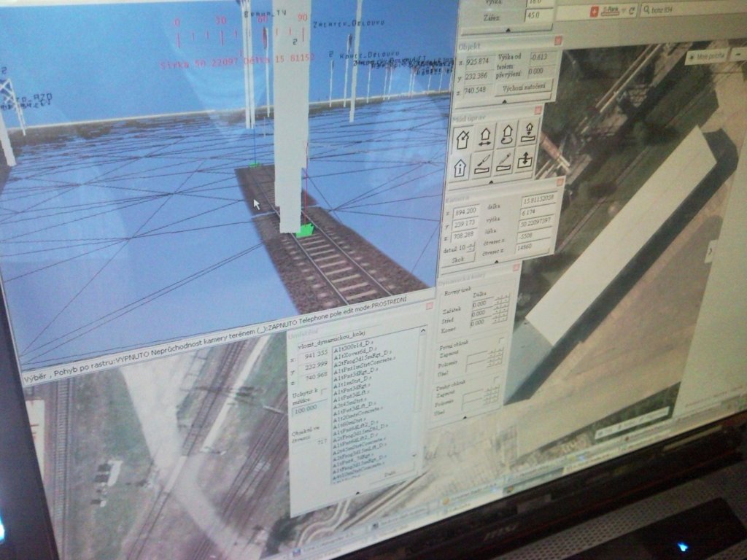The width and height of the screenshot is (747, 560).
Task: Click the grid size field 100.000
Action: (x=310, y=409)
